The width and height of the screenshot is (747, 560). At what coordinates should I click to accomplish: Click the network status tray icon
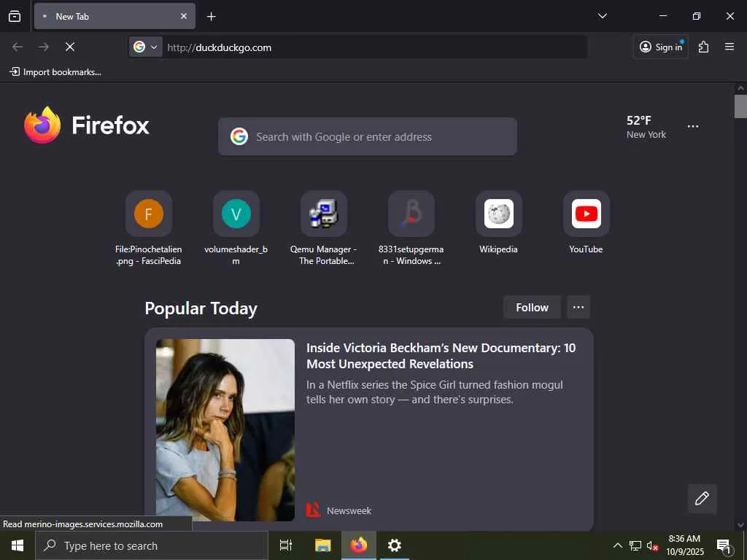pyautogui.click(x=635, y=545)
